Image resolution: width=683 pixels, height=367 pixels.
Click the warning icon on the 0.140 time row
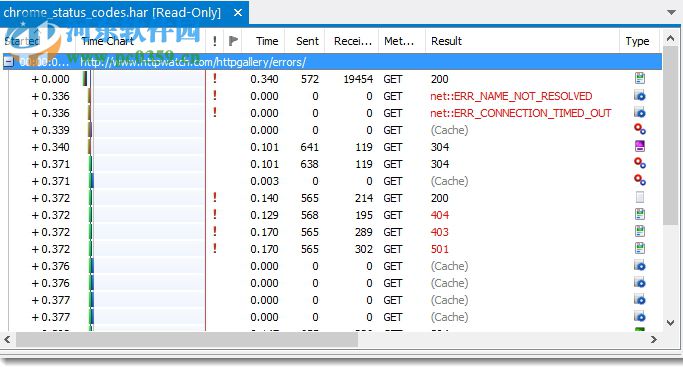[215, 198]
